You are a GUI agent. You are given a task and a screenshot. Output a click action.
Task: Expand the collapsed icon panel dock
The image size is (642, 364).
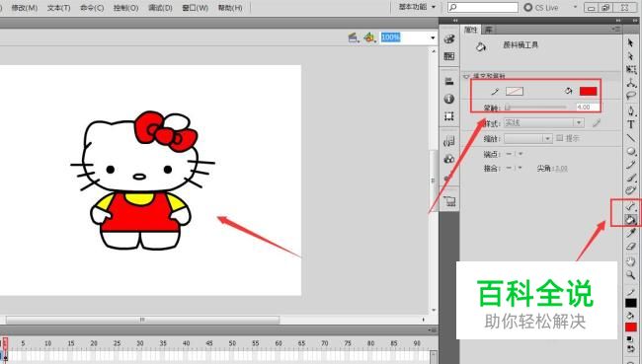(x=455, y=21)
